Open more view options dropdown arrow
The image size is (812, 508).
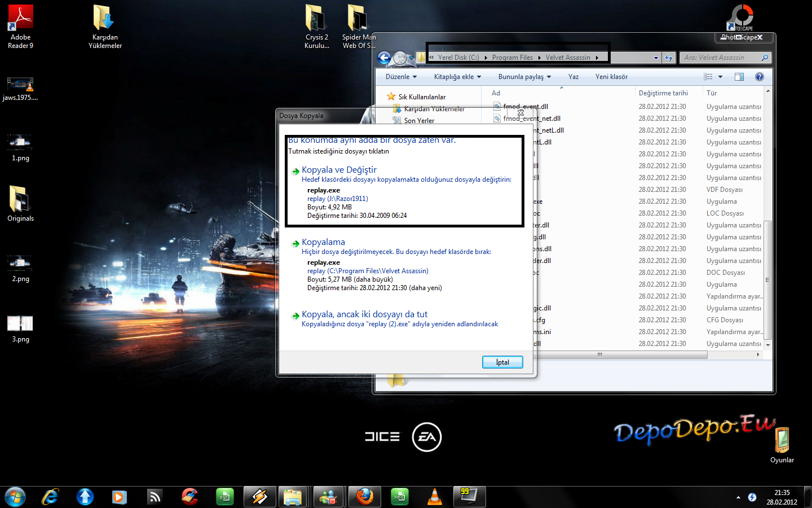click(720, 77)
